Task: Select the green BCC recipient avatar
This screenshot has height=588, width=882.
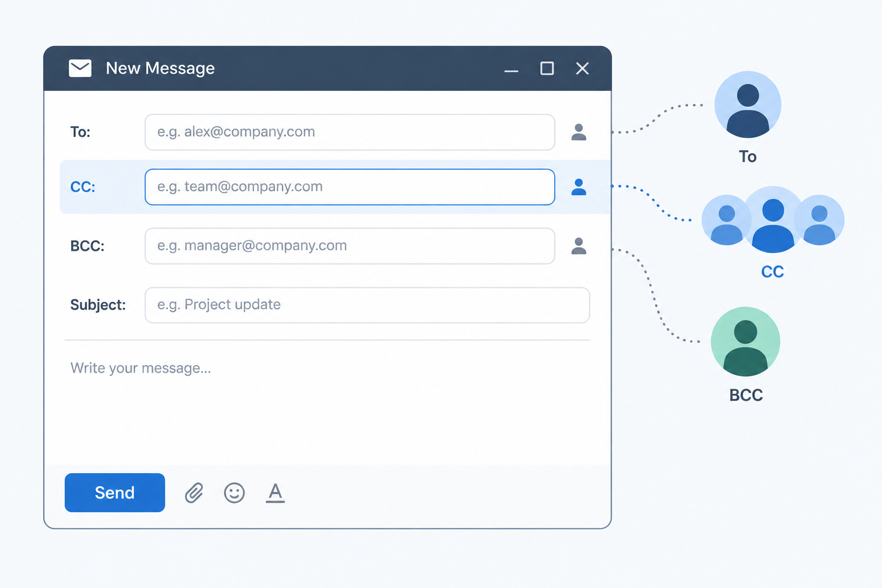Action: pyautogui.click(x=745, y=341)
